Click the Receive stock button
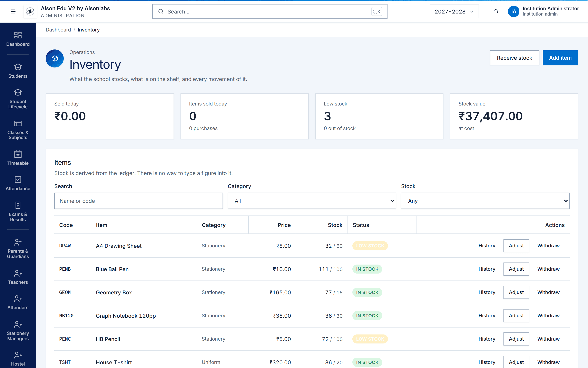The image size is (588, 368). [x=514, y=58]
